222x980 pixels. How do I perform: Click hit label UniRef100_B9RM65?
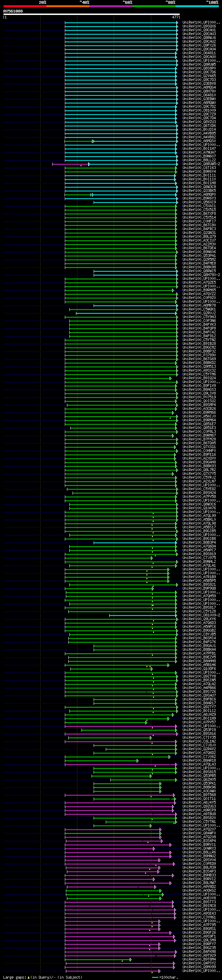[199, 290]
